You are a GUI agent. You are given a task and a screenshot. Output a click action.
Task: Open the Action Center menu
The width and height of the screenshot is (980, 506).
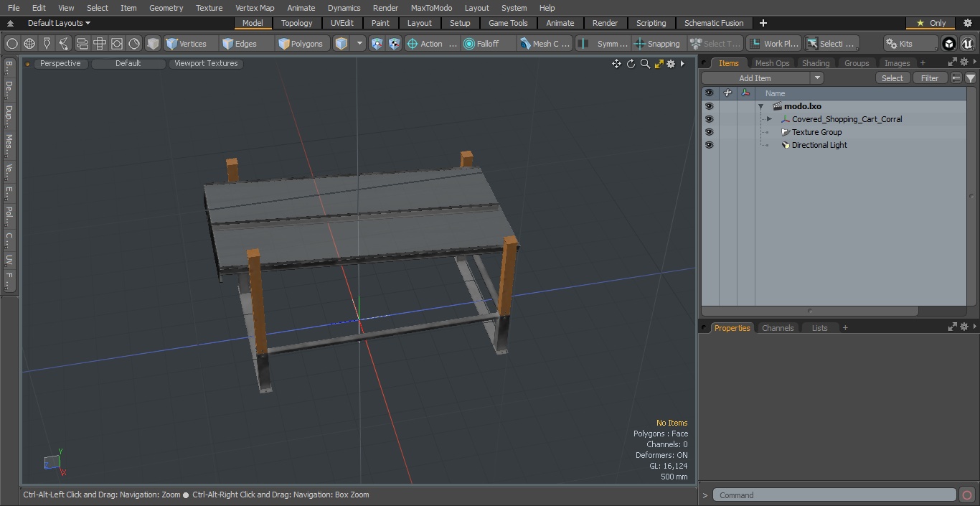point(432,44)
